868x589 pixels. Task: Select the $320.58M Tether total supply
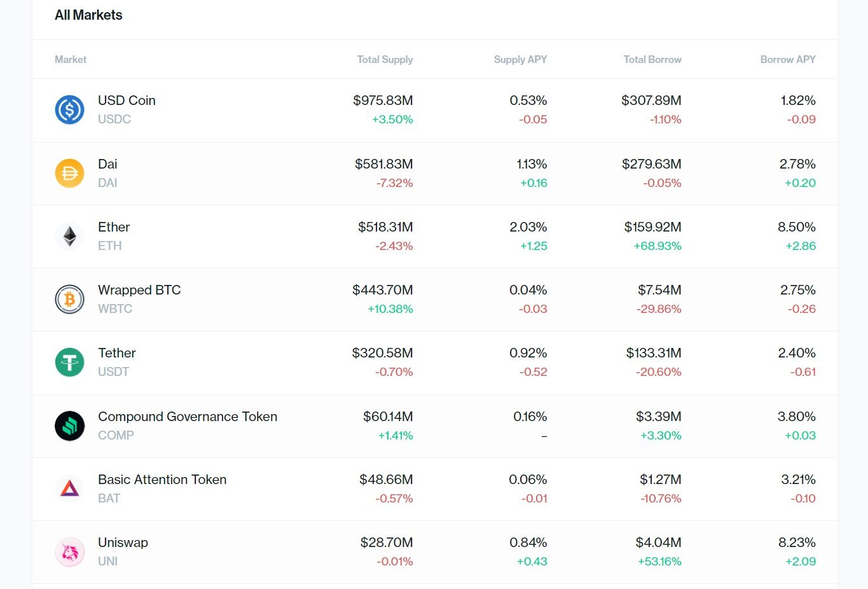383,353
